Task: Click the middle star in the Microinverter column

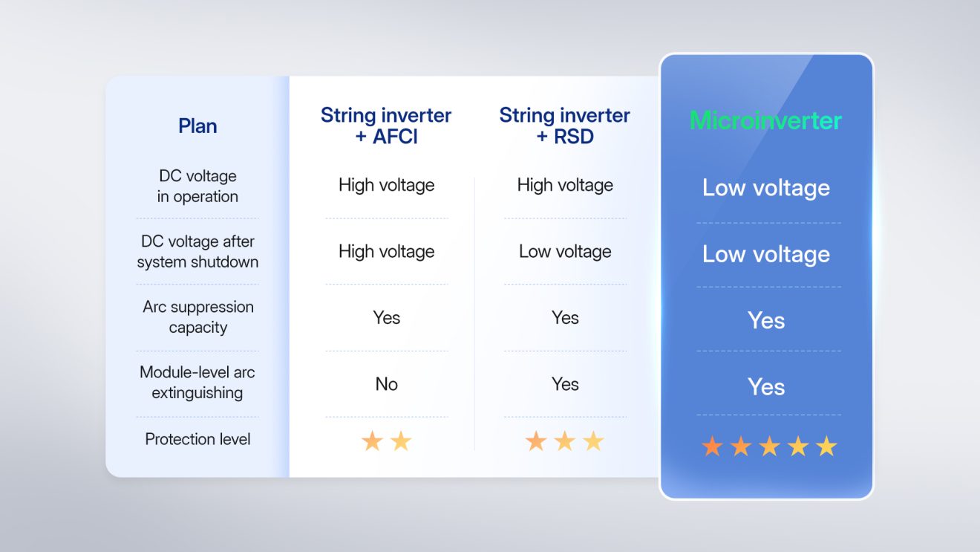Action: 769,447
